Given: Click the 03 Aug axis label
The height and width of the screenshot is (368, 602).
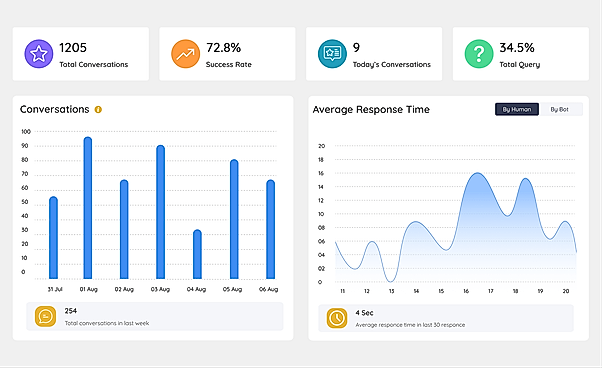Looking at the screenshot, I should (160, 289).
